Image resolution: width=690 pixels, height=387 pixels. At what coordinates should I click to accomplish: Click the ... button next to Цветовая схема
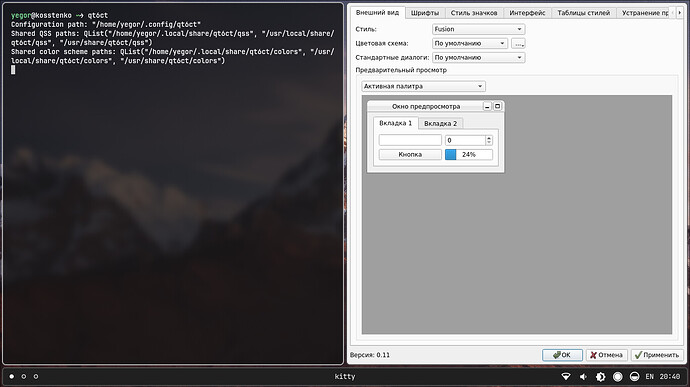click(518, 43)
